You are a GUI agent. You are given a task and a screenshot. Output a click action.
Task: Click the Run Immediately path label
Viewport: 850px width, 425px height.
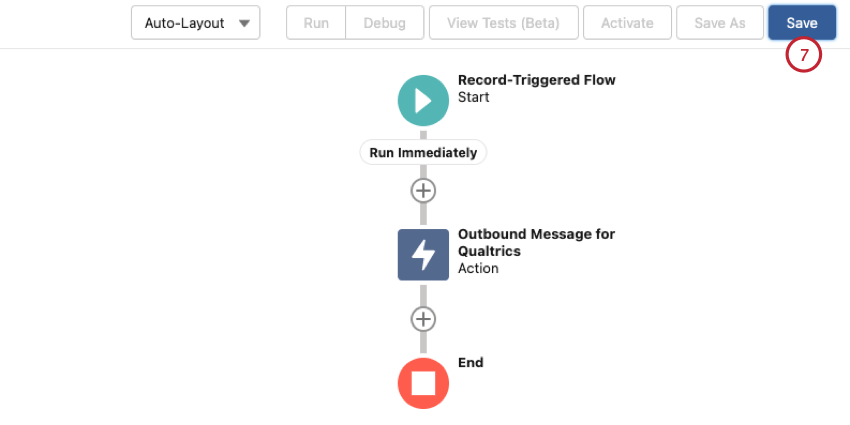[423, 153]
